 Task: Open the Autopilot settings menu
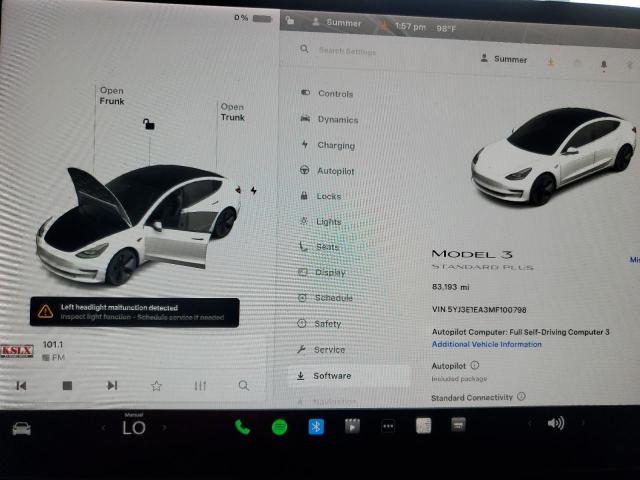click(327, 171)
